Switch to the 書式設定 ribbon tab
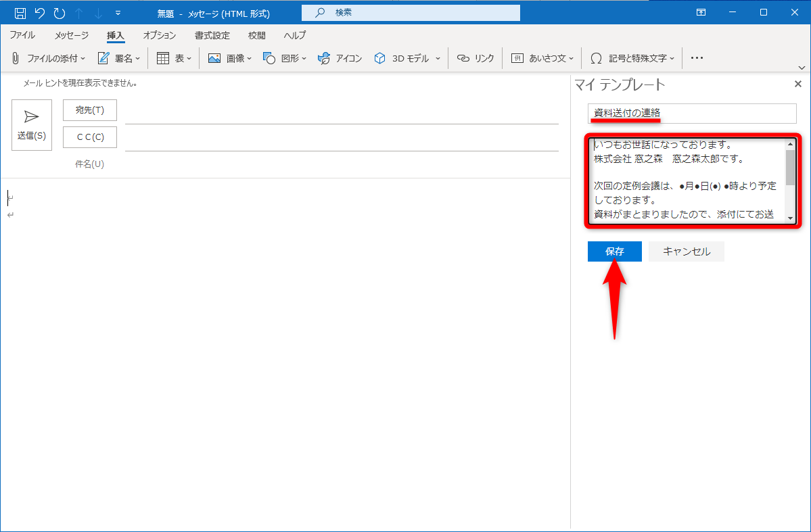This screenshot has height=532, width=811. [x=212, y=35]
